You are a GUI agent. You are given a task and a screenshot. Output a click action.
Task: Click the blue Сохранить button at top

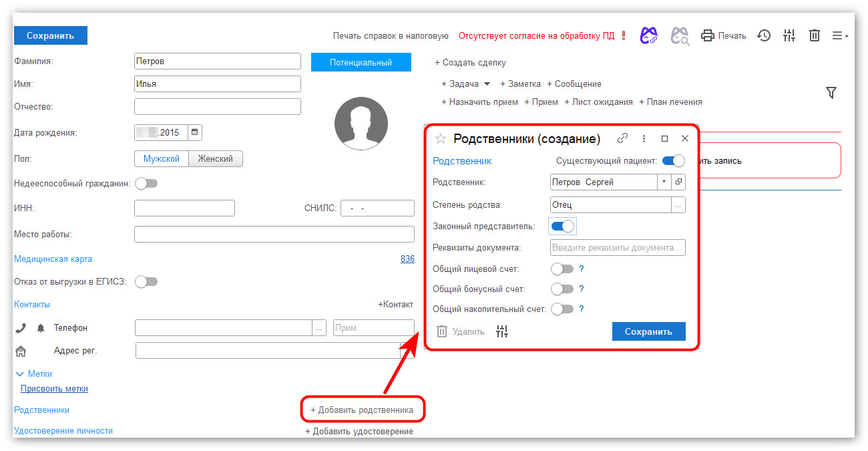point(51,35)
